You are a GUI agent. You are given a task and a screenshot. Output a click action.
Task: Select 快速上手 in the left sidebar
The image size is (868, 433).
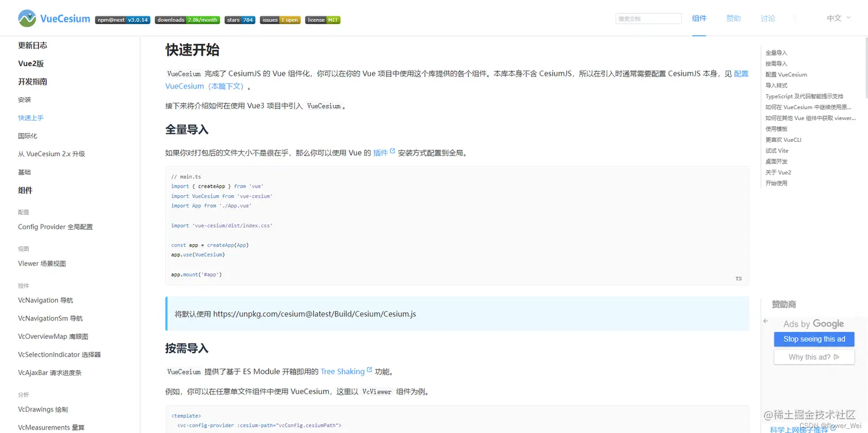pyautogui.click(x=30, y=118)
